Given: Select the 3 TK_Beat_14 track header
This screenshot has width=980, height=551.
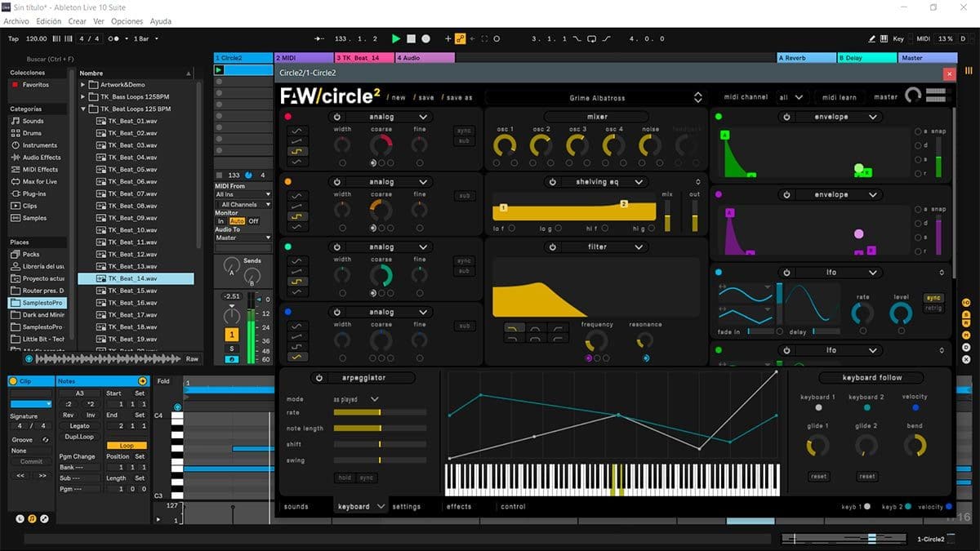Looking at the screenshot, I should point(364,58).
